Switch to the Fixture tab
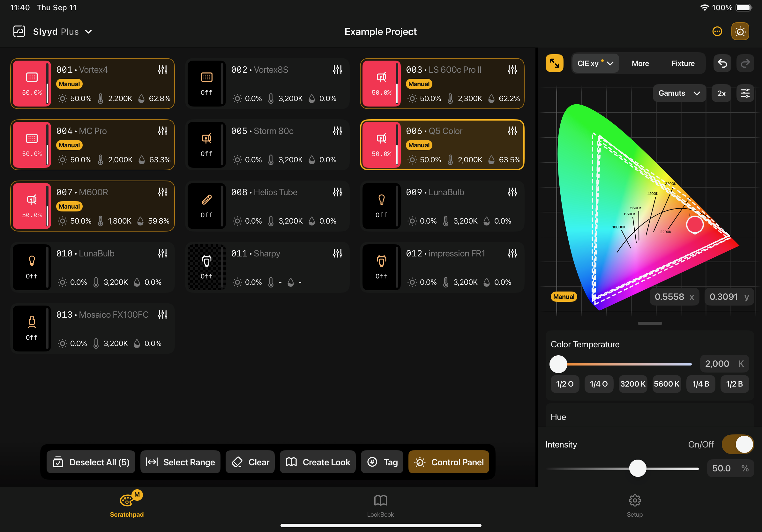This screenshot has width=762, height=532. tap(683, 63)
